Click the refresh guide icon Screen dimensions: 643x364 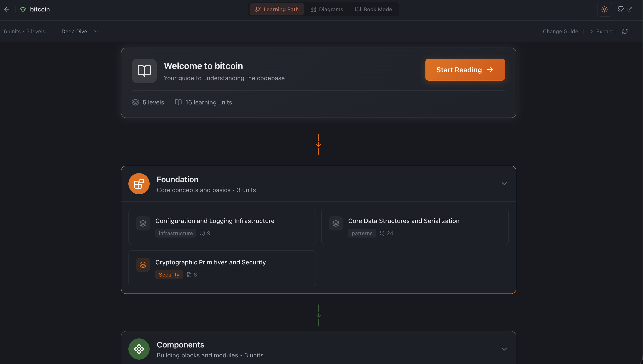(625, 31)
